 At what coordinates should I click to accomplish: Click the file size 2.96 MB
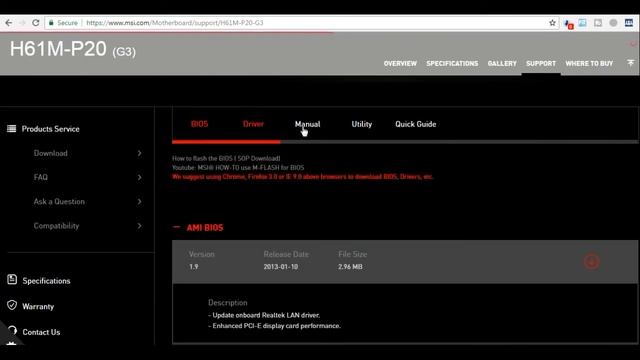click(350, 267)
